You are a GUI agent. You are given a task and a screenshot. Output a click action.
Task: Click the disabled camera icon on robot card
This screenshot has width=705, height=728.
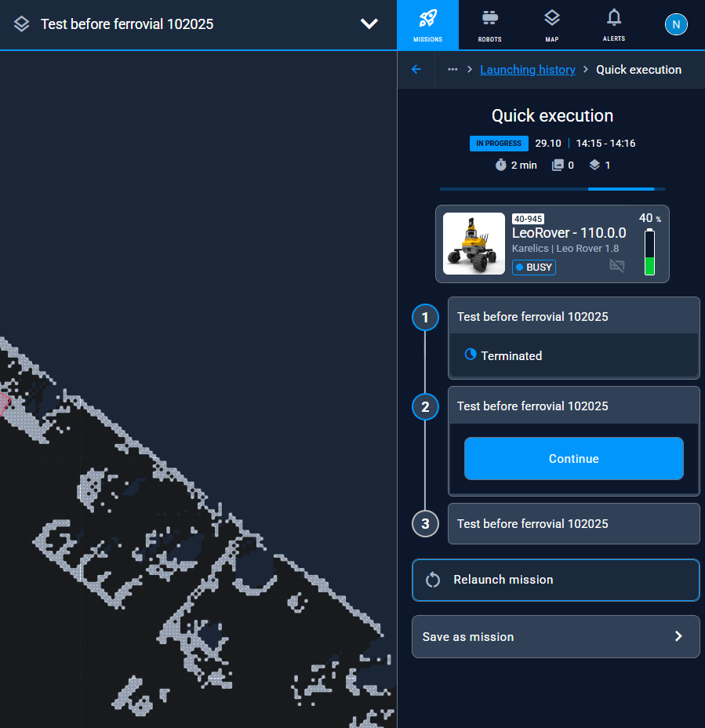coord(617,267)
